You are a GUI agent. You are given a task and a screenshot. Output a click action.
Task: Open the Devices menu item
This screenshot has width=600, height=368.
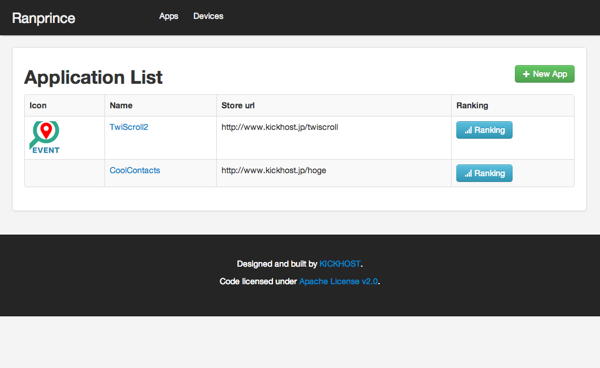pos(208,16)
